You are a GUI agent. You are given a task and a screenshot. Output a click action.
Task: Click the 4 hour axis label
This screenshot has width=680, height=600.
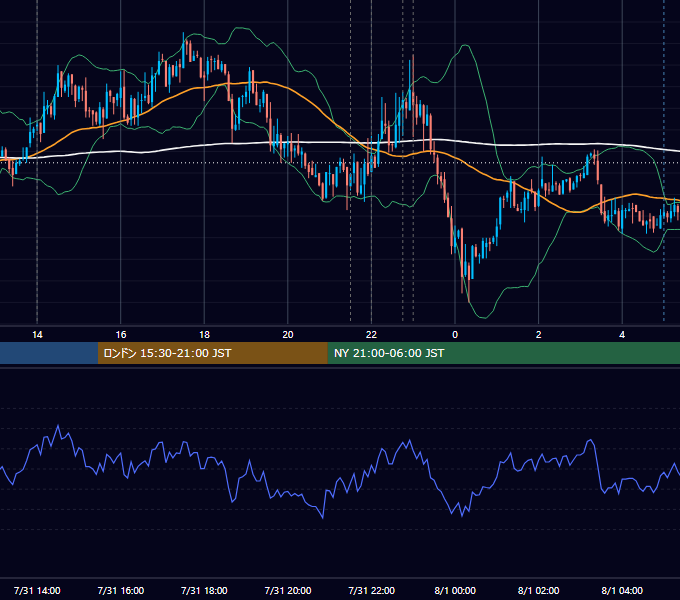(x=622, y=335)
